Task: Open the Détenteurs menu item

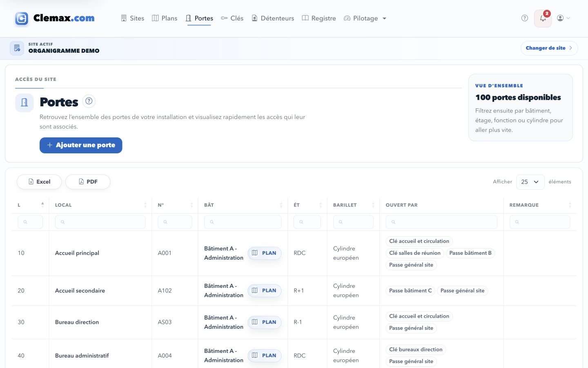Action: [272, 18]
